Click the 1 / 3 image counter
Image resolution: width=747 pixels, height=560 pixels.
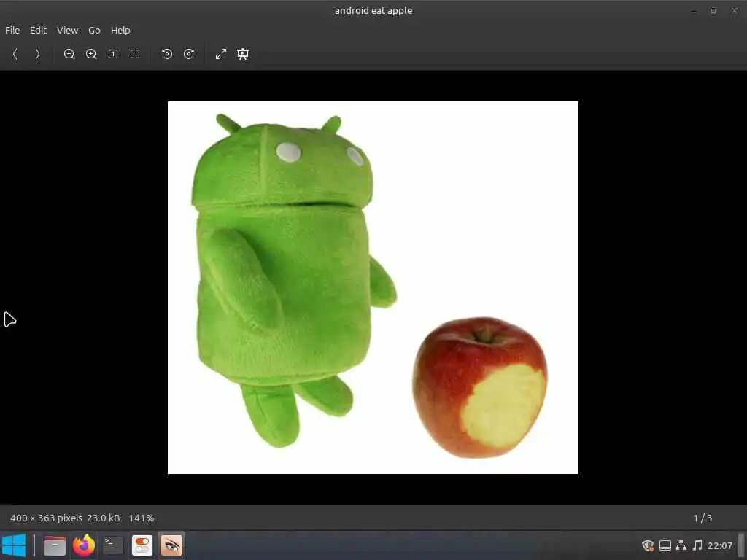(703, 518)
